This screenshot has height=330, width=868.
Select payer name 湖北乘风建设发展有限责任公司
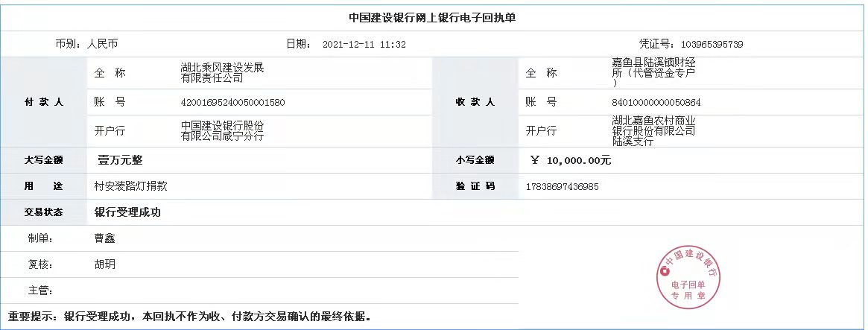pos(222,73)
